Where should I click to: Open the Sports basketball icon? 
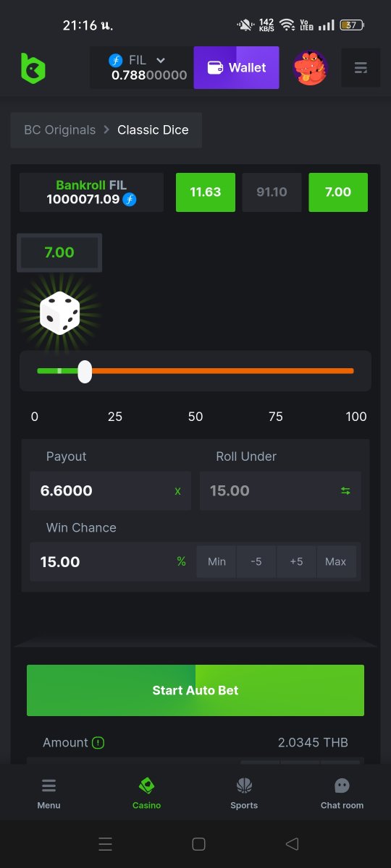244,786
